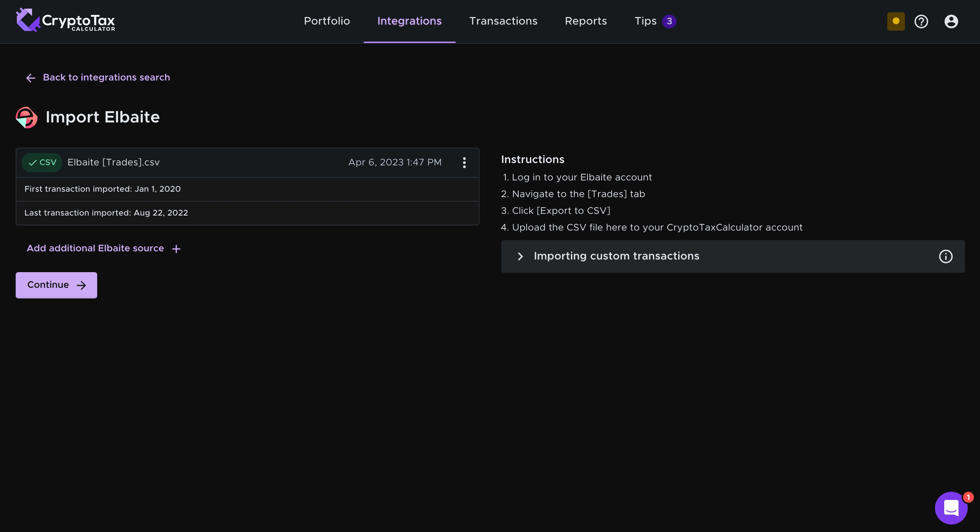Click the green CSV status badge

tap(42, 162)
